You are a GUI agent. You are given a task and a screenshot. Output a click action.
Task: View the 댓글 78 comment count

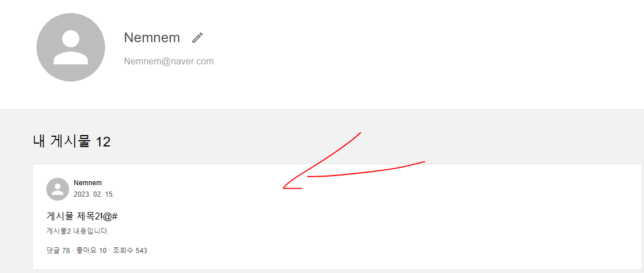[x=58, y=250]
